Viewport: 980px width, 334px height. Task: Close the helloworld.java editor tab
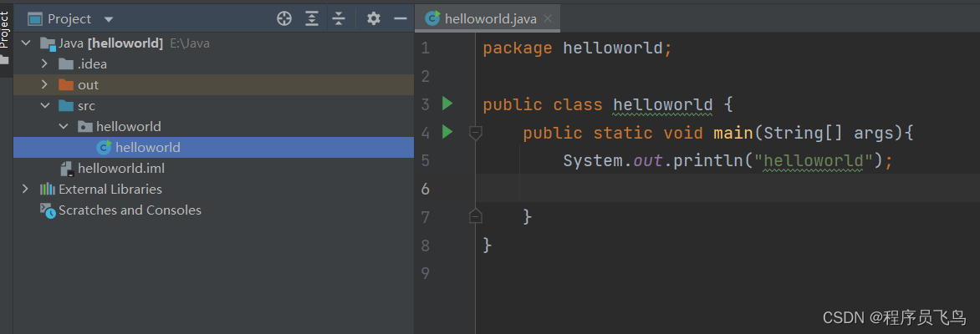(x=548, y=18)
